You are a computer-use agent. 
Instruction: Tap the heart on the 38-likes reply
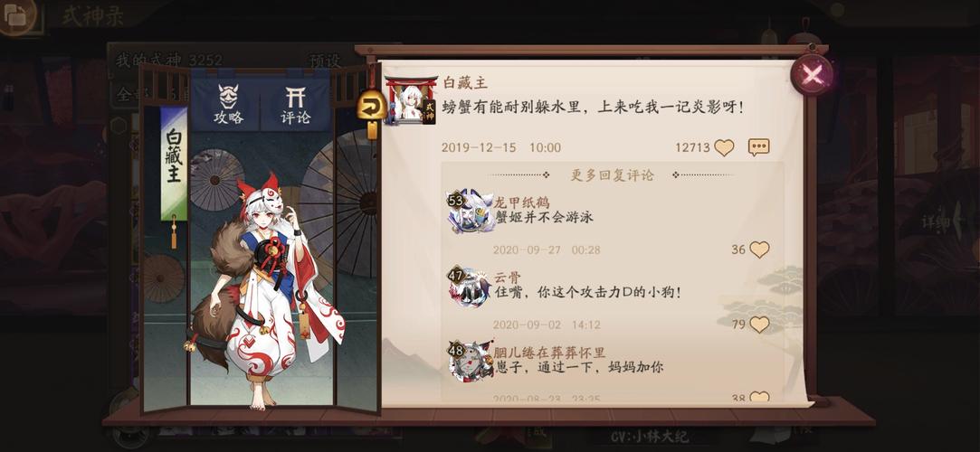pos(759,397)
